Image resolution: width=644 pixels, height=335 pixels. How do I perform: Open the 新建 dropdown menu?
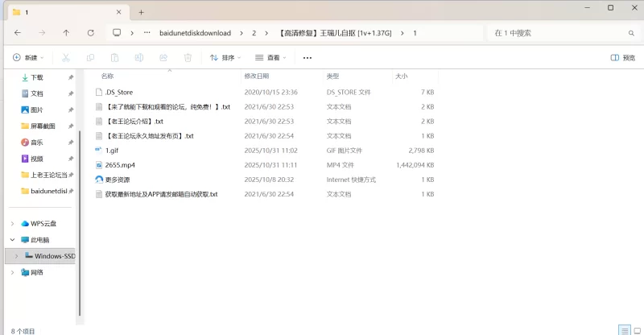(28, 57)
